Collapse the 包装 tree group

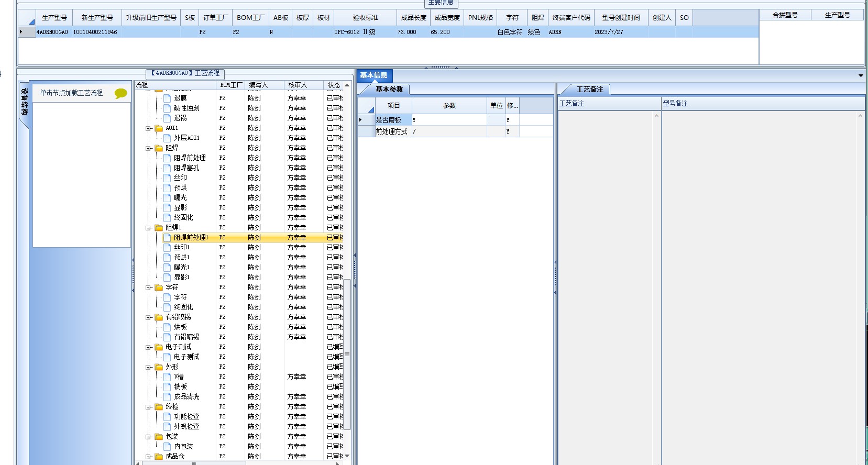point(148,437)
